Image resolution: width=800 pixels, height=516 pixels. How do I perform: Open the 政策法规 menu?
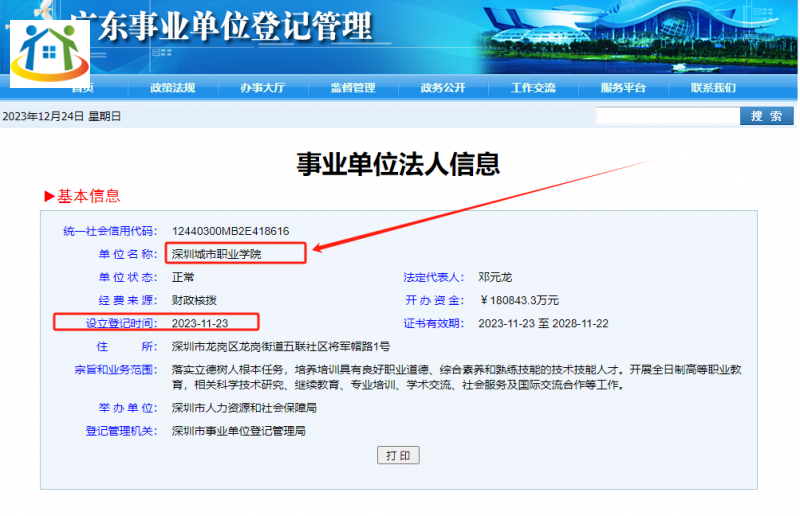[x=172, y=88]
